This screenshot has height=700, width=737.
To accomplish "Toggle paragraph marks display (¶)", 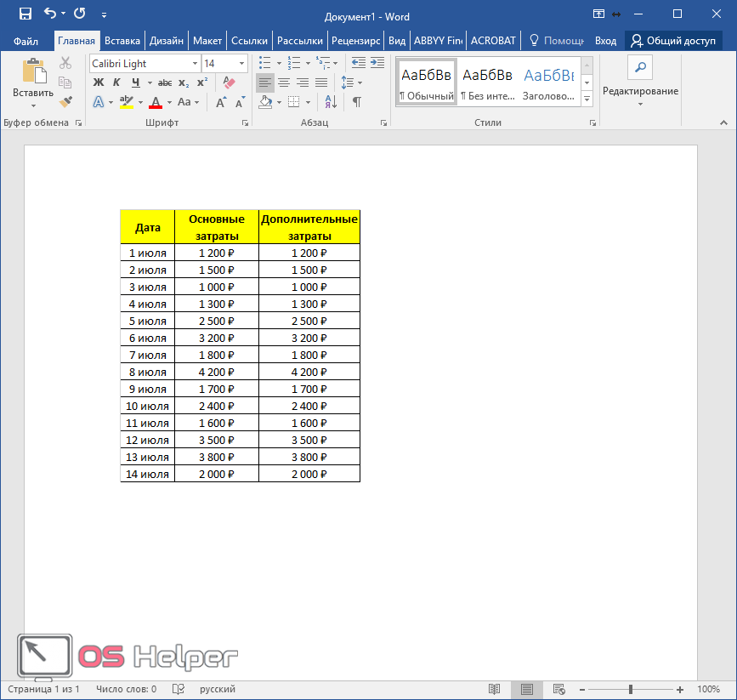I will coord(357,102).
